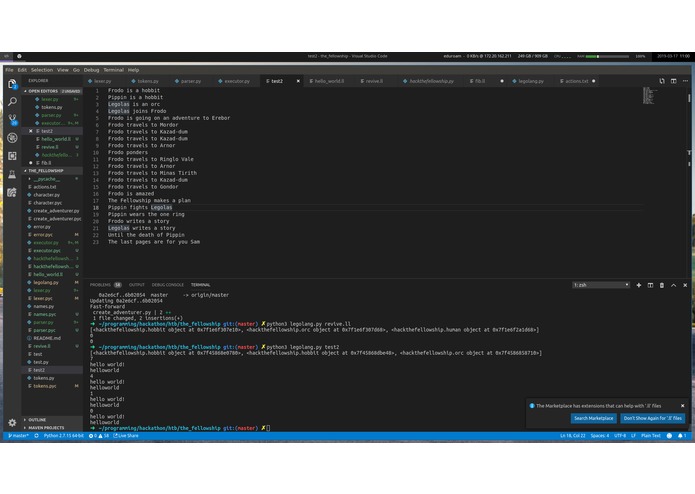Open the Test flask view

12,174
